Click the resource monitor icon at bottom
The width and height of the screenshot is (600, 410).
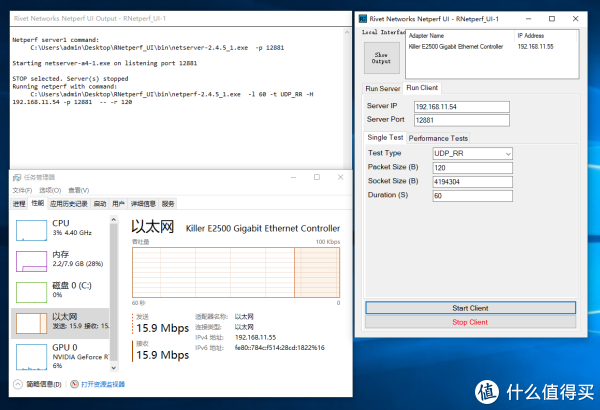72,384
